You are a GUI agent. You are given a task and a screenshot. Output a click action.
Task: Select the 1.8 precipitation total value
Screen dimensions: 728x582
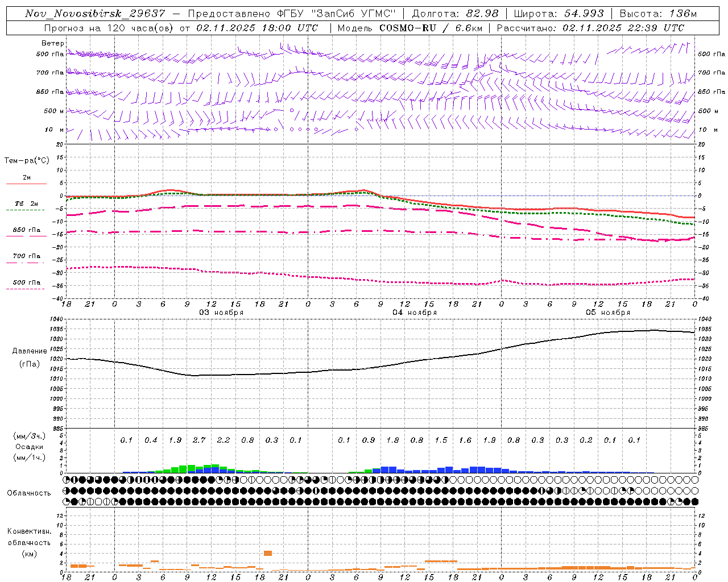click(392, 440)
